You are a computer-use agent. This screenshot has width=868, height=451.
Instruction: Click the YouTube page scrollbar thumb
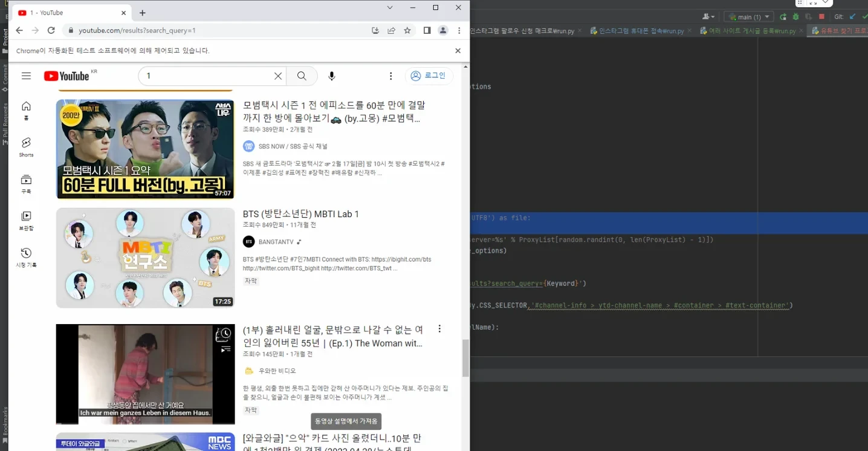click(465, 358)
